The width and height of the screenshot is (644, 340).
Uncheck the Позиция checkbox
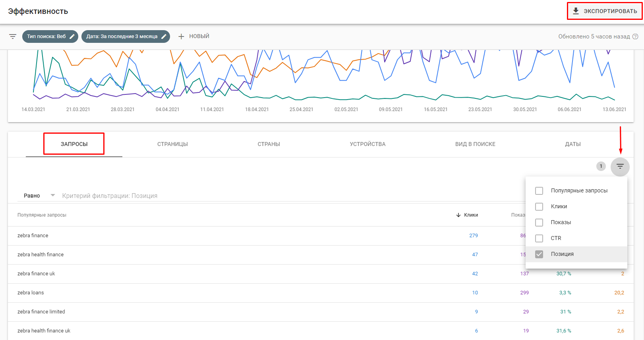coord(539,254)
